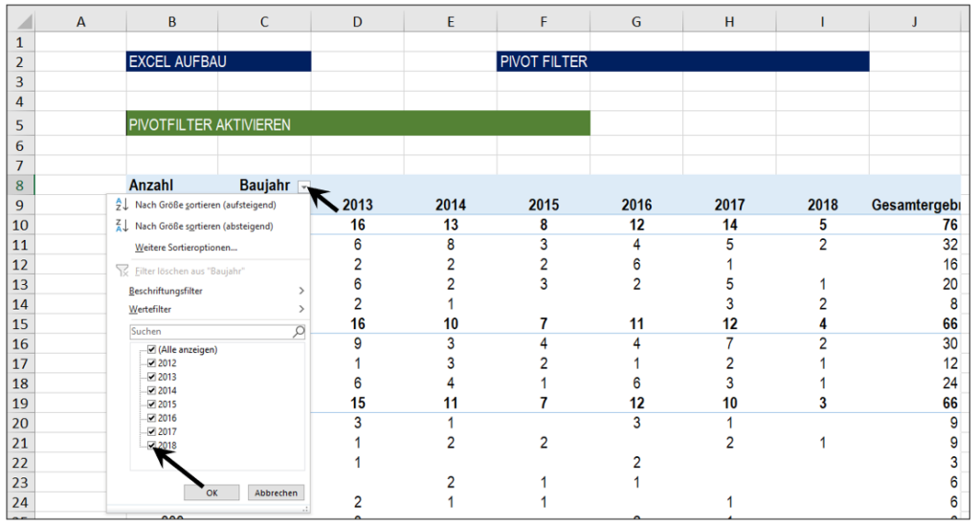Choose Nach Größe sortieren (absteigend)
This screenshot has height=525, width=980.
point(205,226)
